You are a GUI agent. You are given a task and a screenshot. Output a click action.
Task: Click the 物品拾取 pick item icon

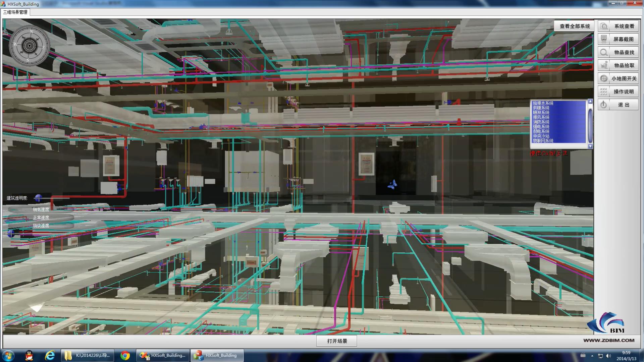coord(604,65)
